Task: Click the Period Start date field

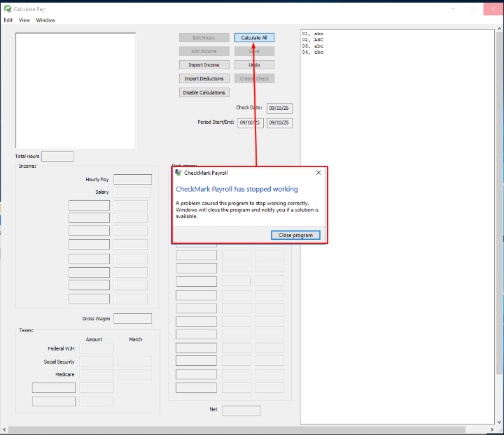Action: pos(251,122)
